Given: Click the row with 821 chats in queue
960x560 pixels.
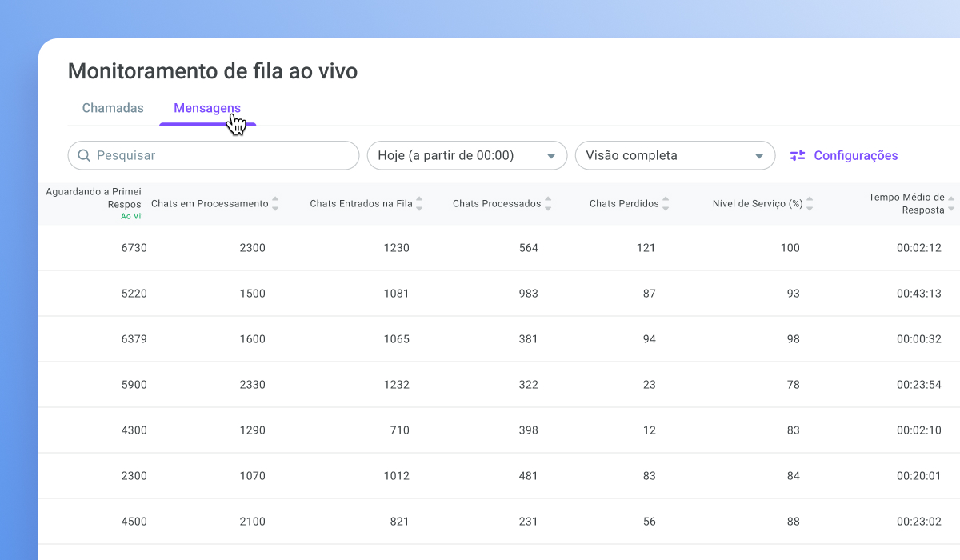Looking at the screenshot, I should point(499,522).
